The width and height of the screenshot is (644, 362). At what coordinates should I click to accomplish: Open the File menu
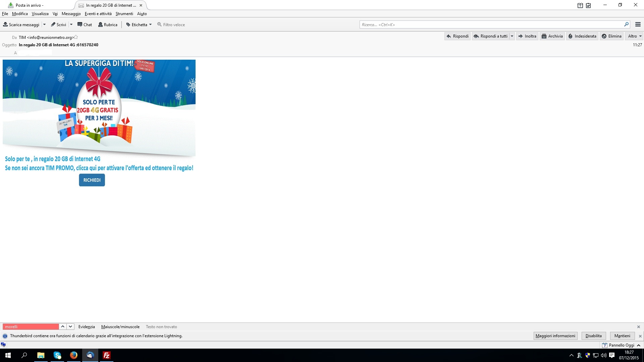(5, 14)
